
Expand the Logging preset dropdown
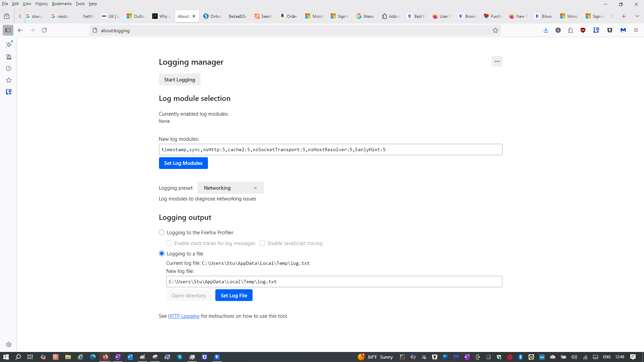point(230,188)
